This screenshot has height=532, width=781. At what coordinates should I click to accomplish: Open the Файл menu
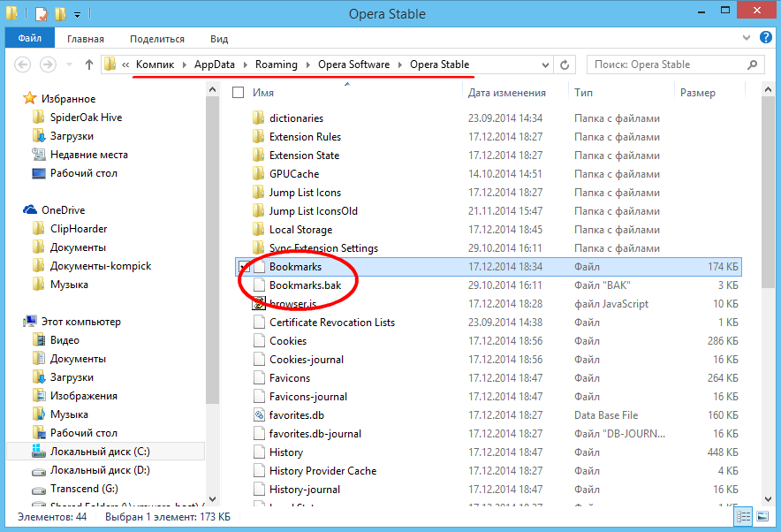click(x=30, y=38)
